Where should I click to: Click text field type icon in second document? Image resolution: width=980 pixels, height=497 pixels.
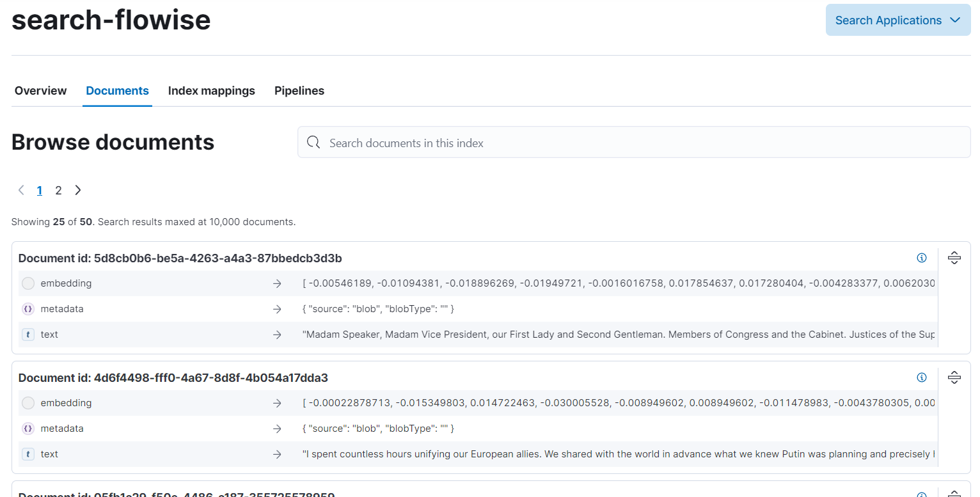[28, 454]
